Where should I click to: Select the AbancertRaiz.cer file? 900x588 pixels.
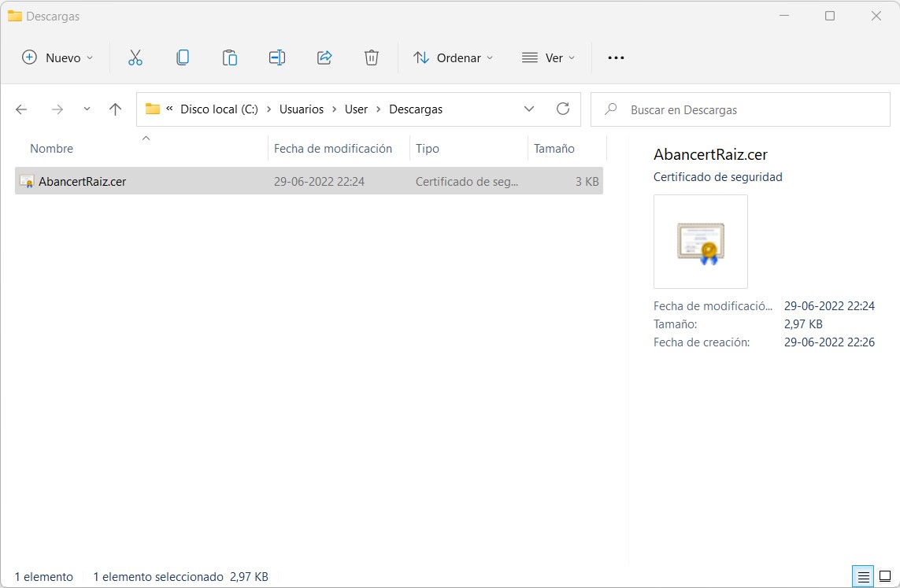click(82, 182)
